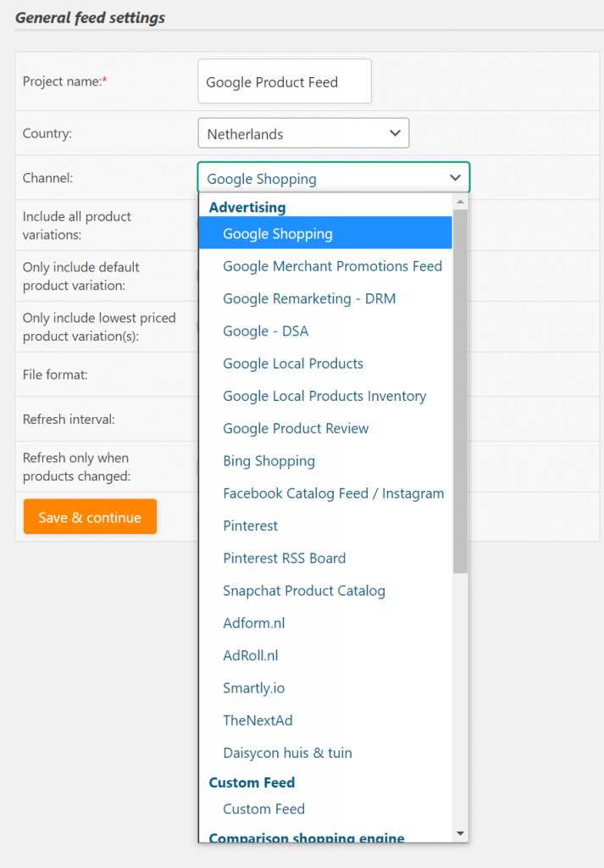Screen dimensions: 604x868
Task: Select Google Shopping in the channel list
Action: 325,233
